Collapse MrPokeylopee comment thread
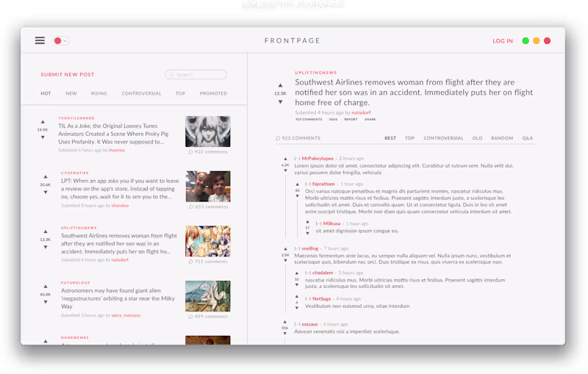The width and height of the screenshot is (588, 374). 297,159
